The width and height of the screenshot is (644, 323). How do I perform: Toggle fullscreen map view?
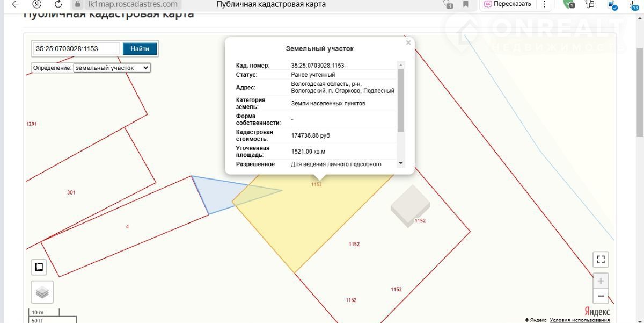pyautogui.click(x=601, y=260)
